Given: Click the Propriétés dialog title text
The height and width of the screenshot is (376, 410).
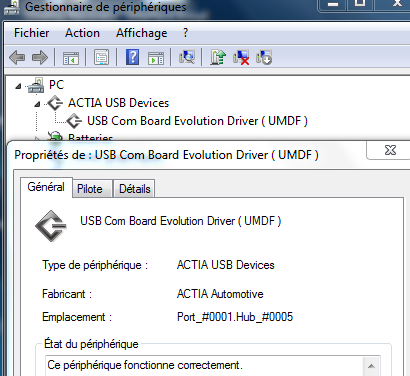Looking at the screenshot, I should 166,155.
